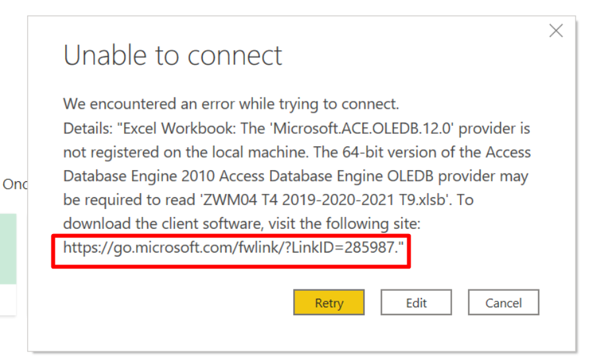602x364 pixels.
Task: Click the green panel behind the dialog
Action: click(x=8, y=249)
